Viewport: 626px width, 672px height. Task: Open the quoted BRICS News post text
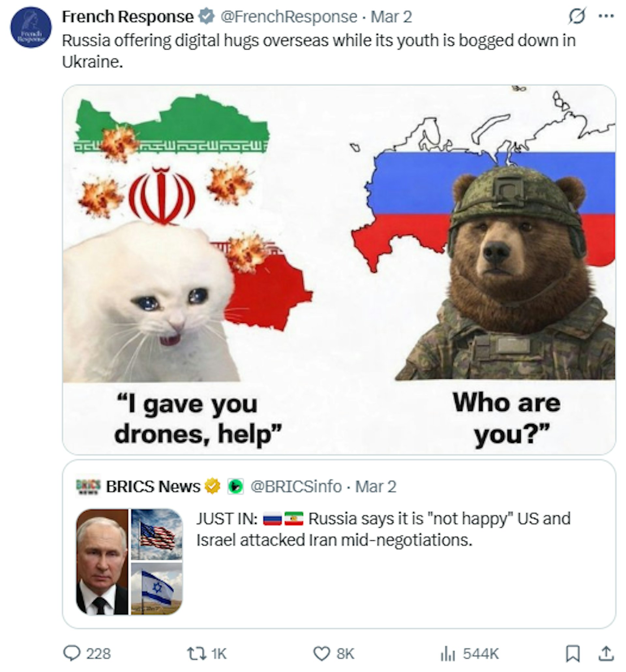click(383, 529)
